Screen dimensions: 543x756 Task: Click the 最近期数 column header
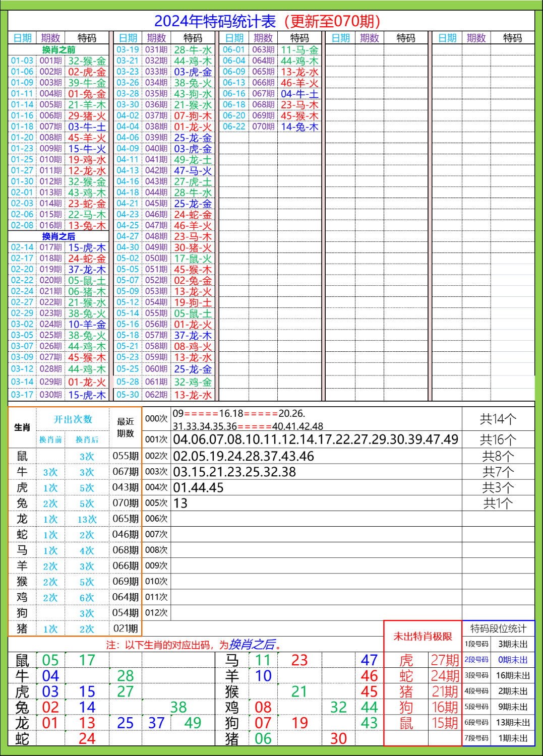click(126, 427)
